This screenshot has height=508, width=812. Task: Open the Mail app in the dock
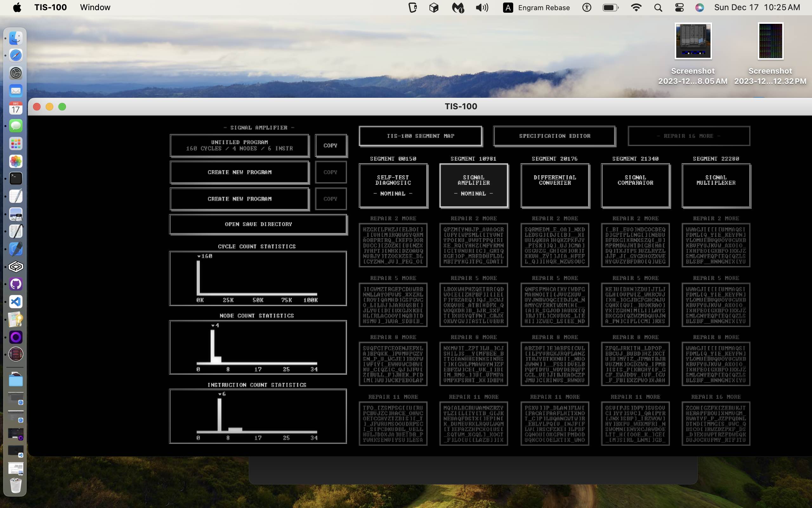(16, 91)
